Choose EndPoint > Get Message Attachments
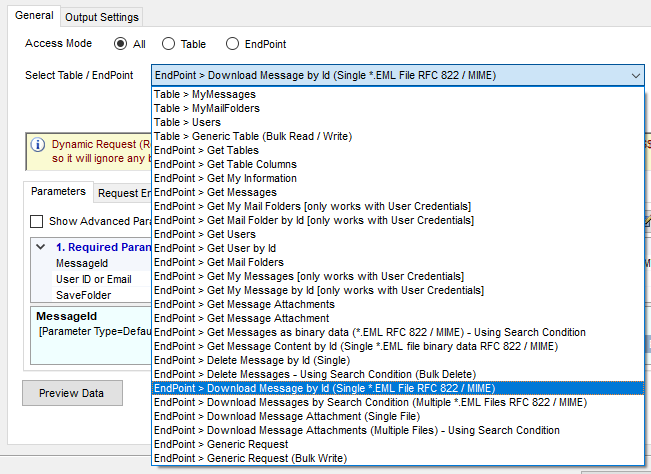This screenshot has width=651, height=474. tap(245, 304)
